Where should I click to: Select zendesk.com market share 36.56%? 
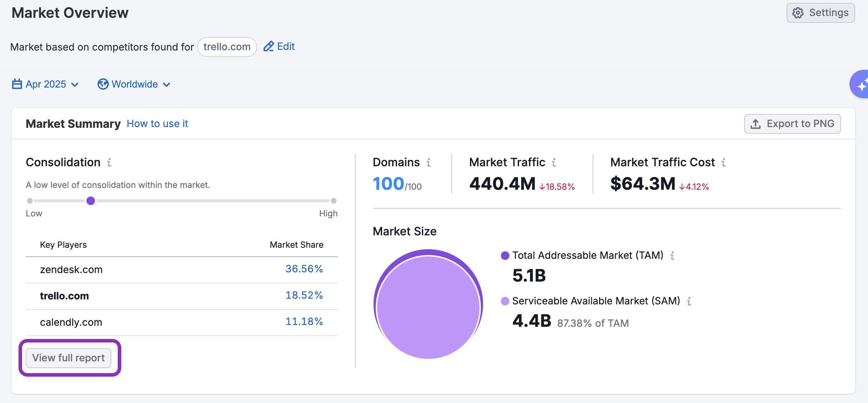[x=304, y=269]
